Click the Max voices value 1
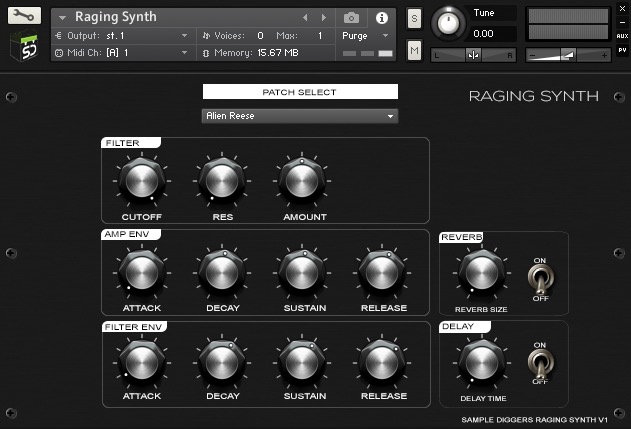Viewport: 631px width, 429px height. (x=320, y=36)
